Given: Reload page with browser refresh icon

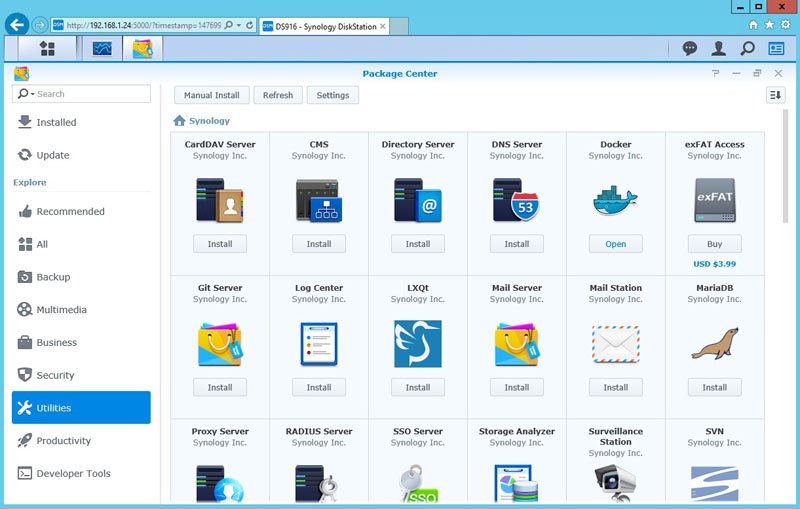Looking at the screenshot, I should 249,25.
